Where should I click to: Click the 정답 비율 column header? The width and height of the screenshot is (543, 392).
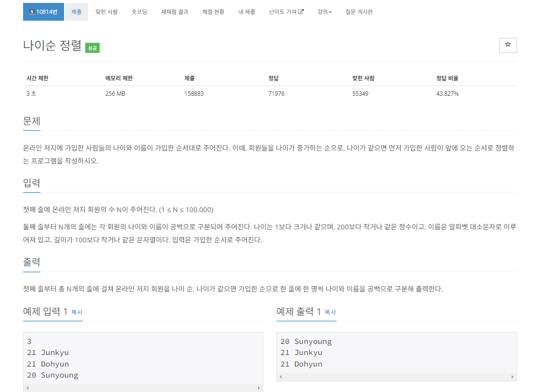pos(447,78)
